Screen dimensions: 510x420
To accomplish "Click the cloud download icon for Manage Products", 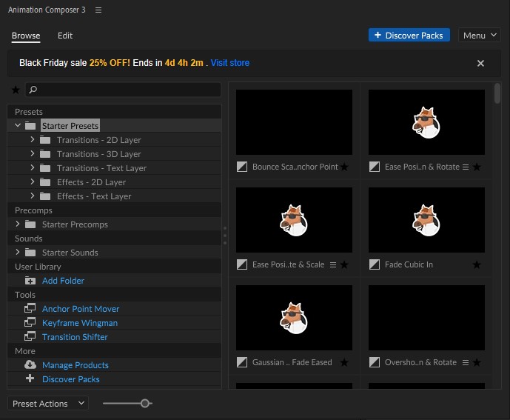I will [x=30, y=364].
